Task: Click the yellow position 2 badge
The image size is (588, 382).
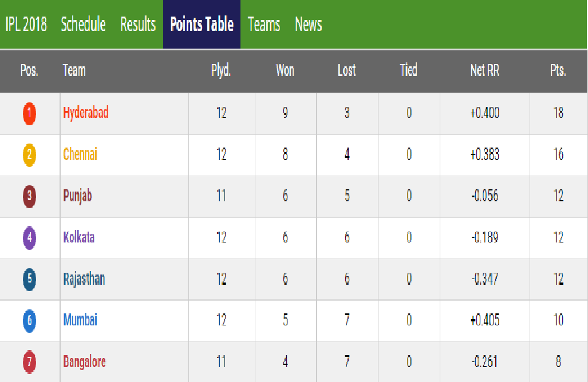Action: [29, 155]
